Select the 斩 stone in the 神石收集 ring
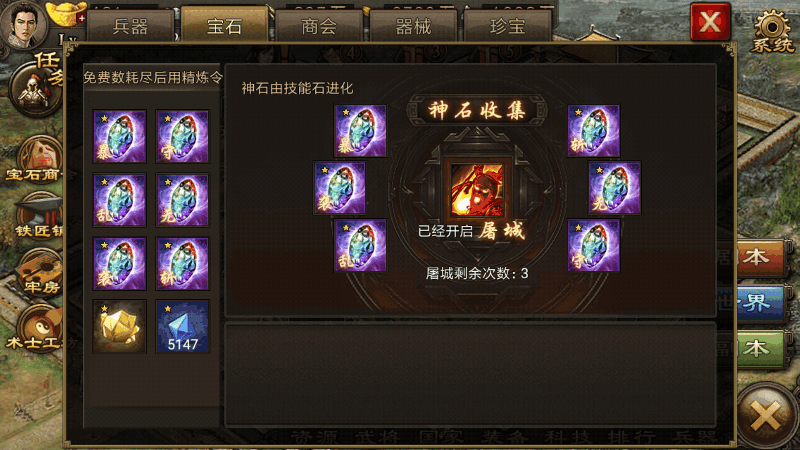This screenshot has width=800, height=450. (593, 131)
